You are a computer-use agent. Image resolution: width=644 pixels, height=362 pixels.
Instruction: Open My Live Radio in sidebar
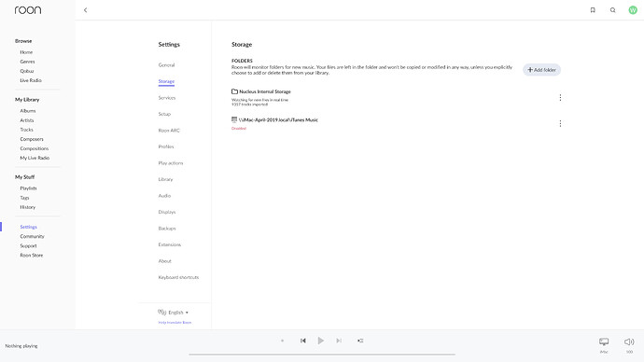[35, 158]
